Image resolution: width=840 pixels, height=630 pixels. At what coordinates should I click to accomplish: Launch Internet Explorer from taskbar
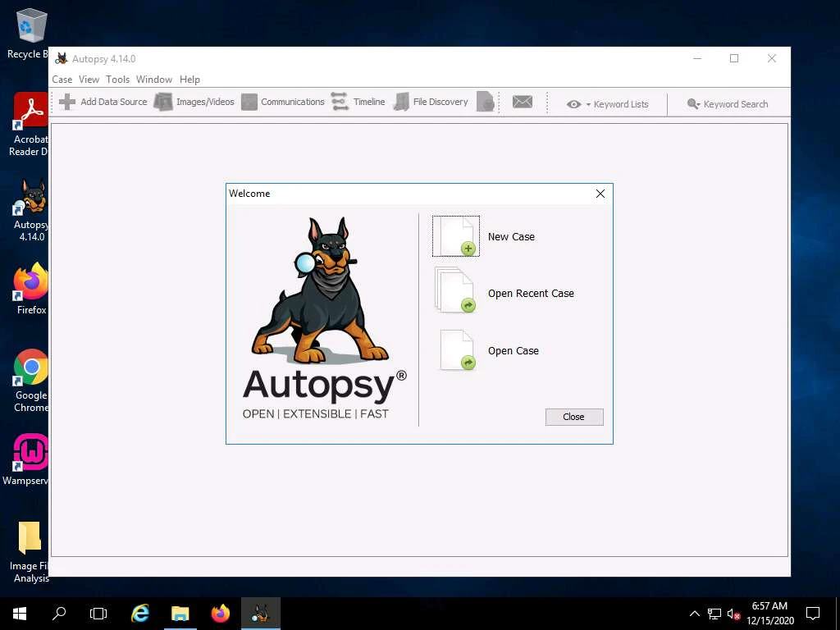click(x=140, y=614)
